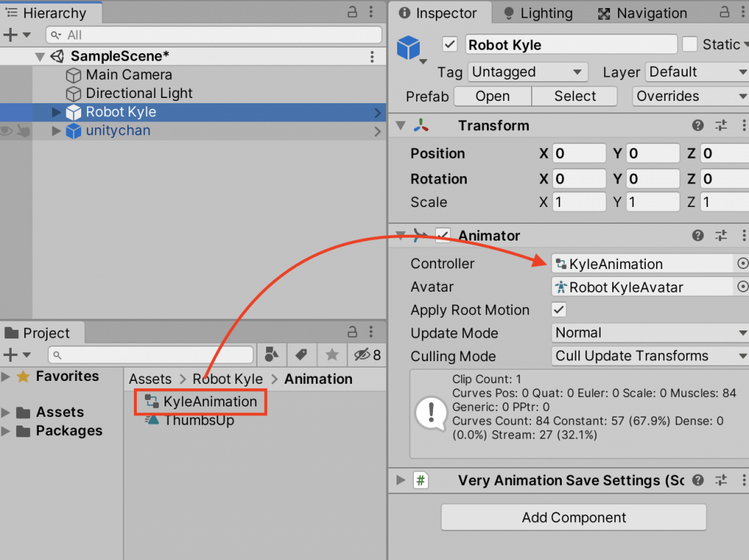Screen dimensions: 749x560
Task: Click the prefab Select button
Action: [575, 96]
